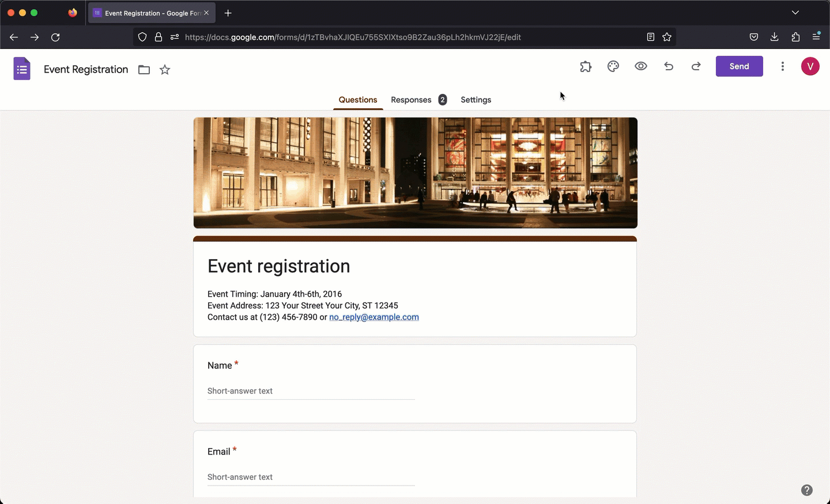View tracking protection shield details
This screenshot has height=504, width=830.
point(142,37)
